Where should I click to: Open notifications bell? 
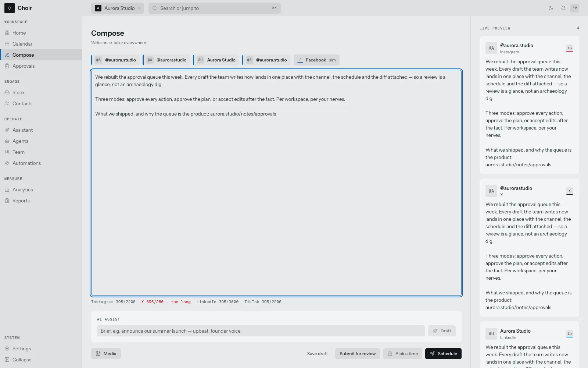(563, 8)
